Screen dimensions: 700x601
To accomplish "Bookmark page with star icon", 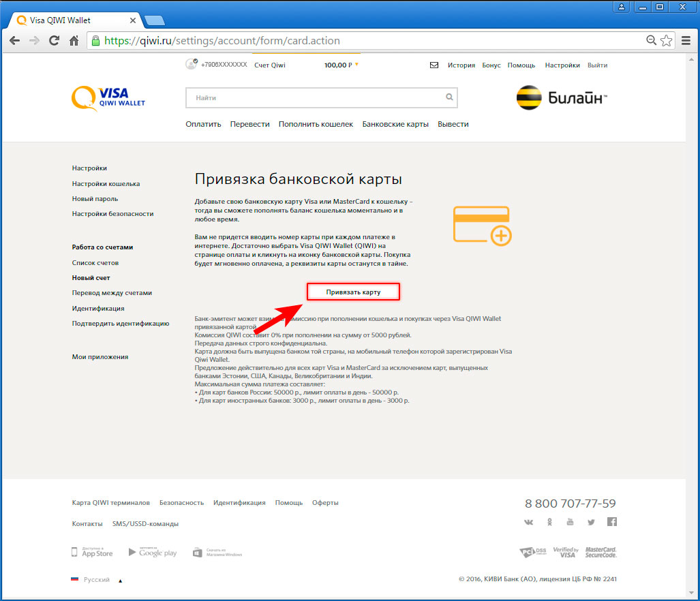I will (x=667, y=41).
